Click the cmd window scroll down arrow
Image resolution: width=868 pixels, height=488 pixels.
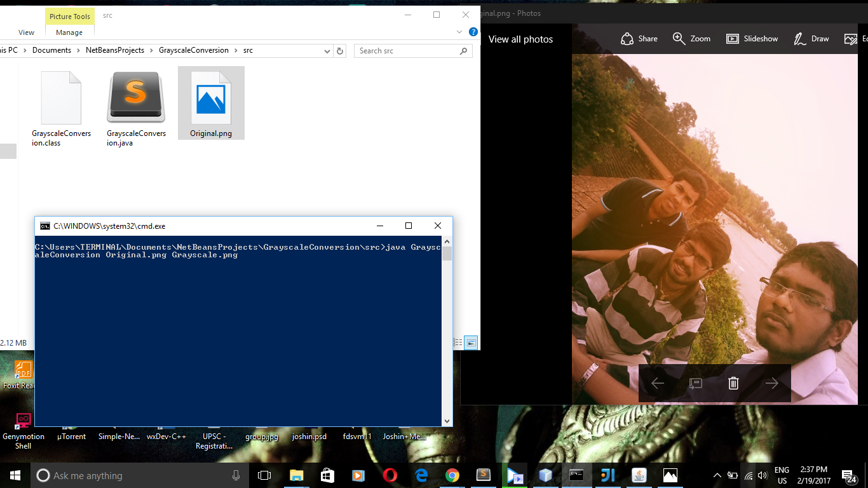[x=447, y=421]
